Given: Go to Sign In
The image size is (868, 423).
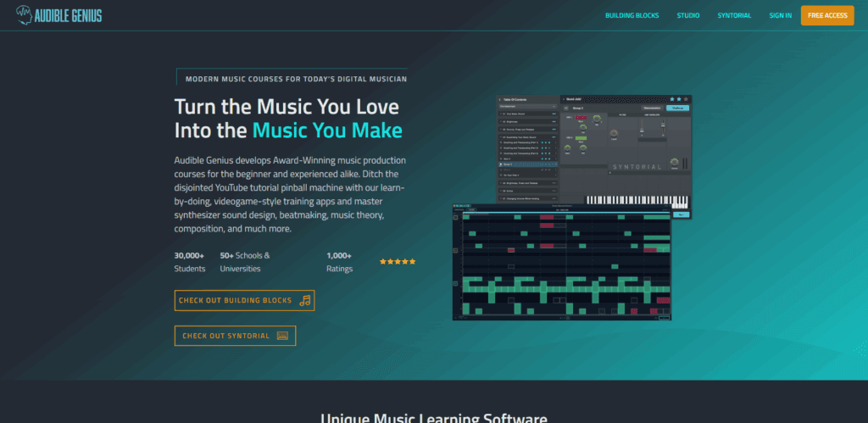Looking at the screenshot, I should coord(780,15).
